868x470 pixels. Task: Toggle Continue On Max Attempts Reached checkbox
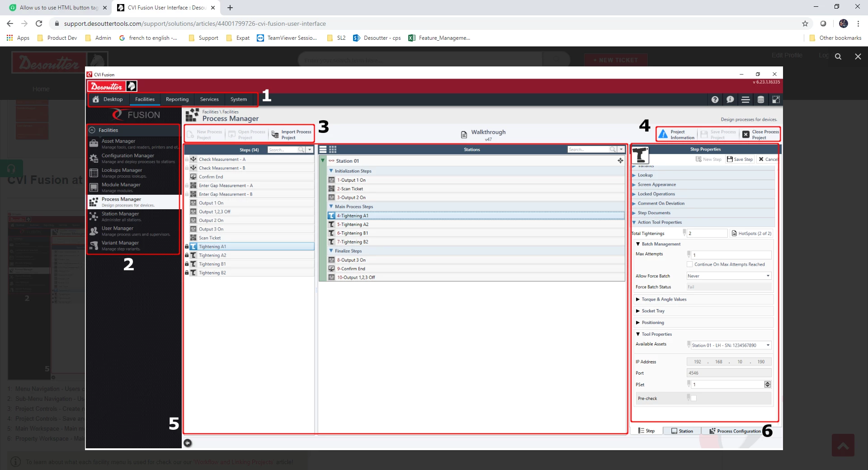pyautogui.click(x=689, y=264)
